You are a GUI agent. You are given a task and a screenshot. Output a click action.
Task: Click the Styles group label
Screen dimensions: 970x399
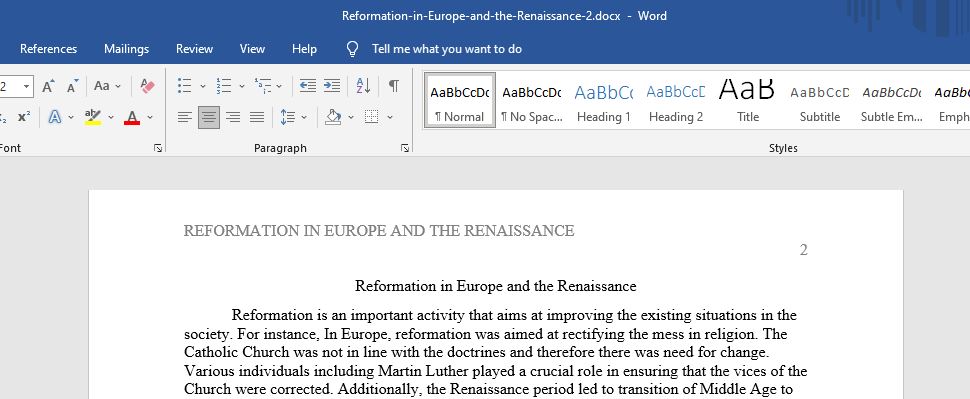click(x=783, y=148)
